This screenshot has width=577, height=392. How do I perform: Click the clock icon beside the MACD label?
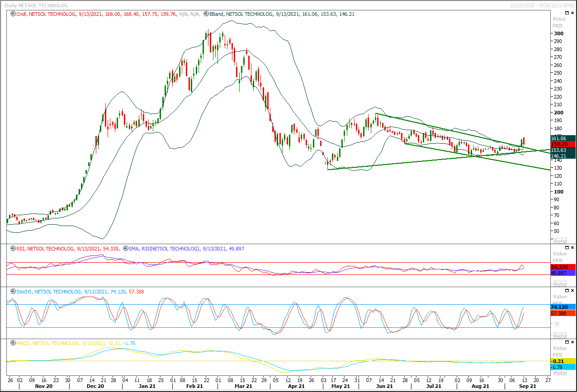click(13, 343)
